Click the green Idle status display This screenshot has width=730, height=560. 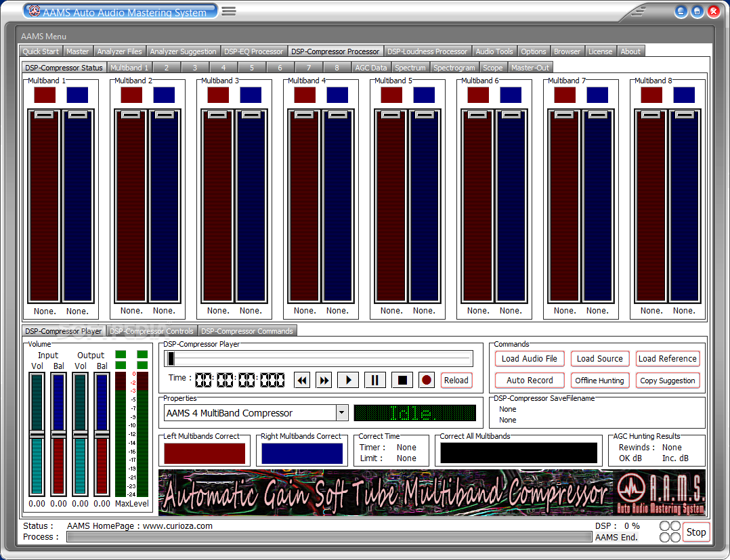(415, 413)
